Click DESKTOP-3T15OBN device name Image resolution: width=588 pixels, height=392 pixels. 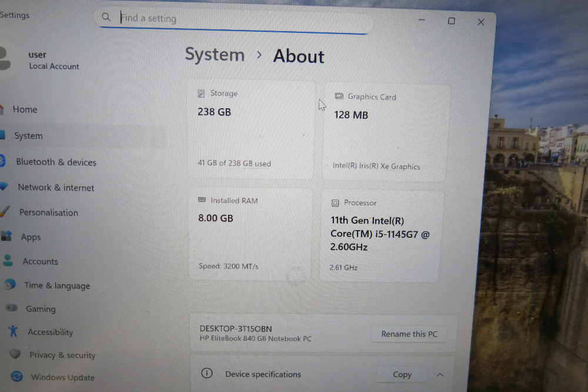(x=236, y=328)
